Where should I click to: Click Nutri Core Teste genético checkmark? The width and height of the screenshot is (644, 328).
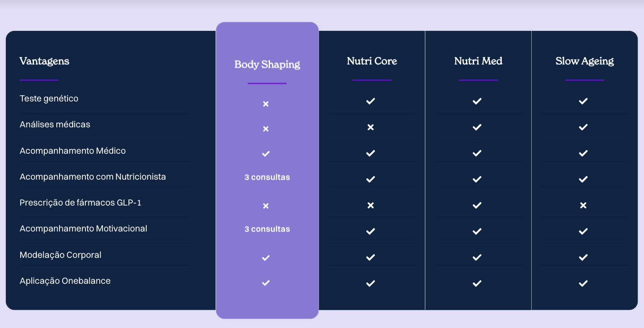(x=370, y=101)
